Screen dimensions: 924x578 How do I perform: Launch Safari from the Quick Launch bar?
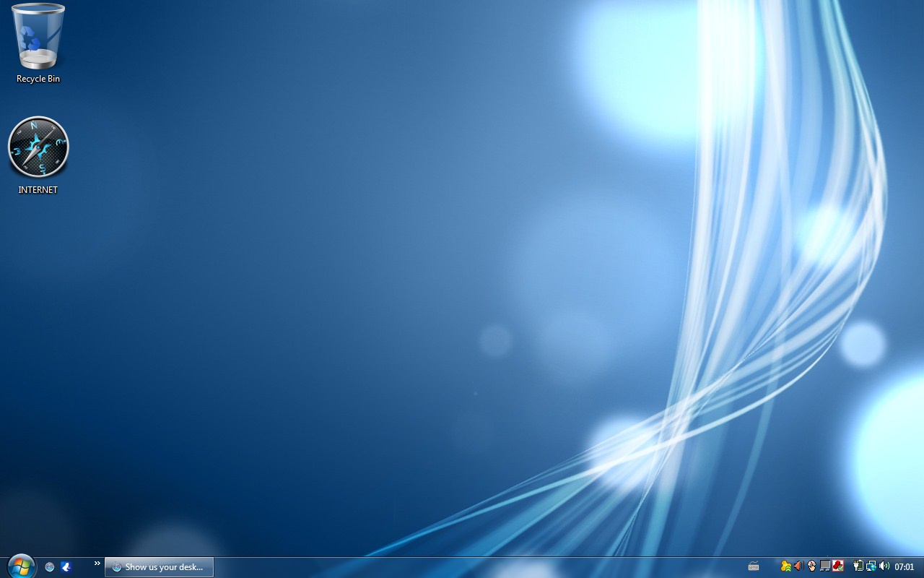pos(50,567)
